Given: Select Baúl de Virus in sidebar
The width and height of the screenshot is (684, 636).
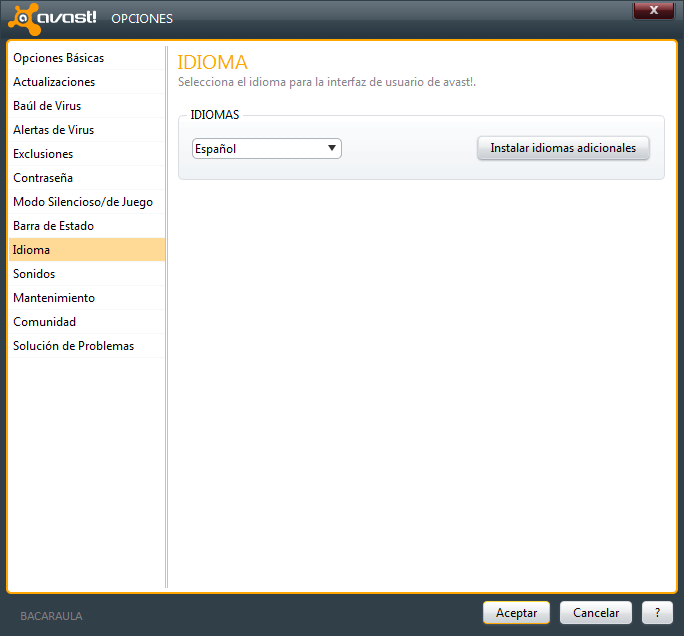Looking at the screenshot, I should [47, 106].
